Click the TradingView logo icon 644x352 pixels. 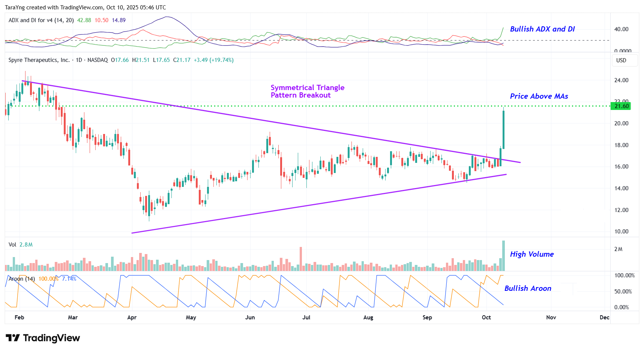point(12,338)
